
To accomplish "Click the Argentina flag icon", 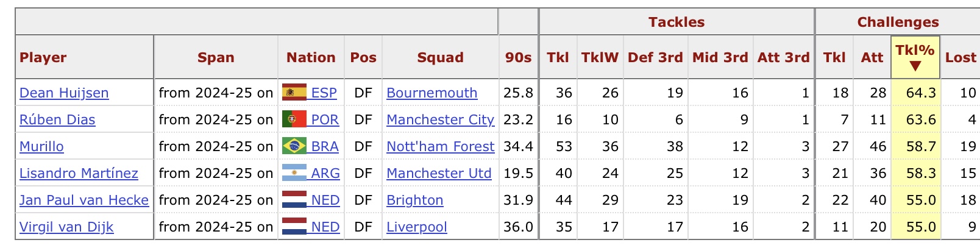I will pyautogui.click(x=294, y=173).
